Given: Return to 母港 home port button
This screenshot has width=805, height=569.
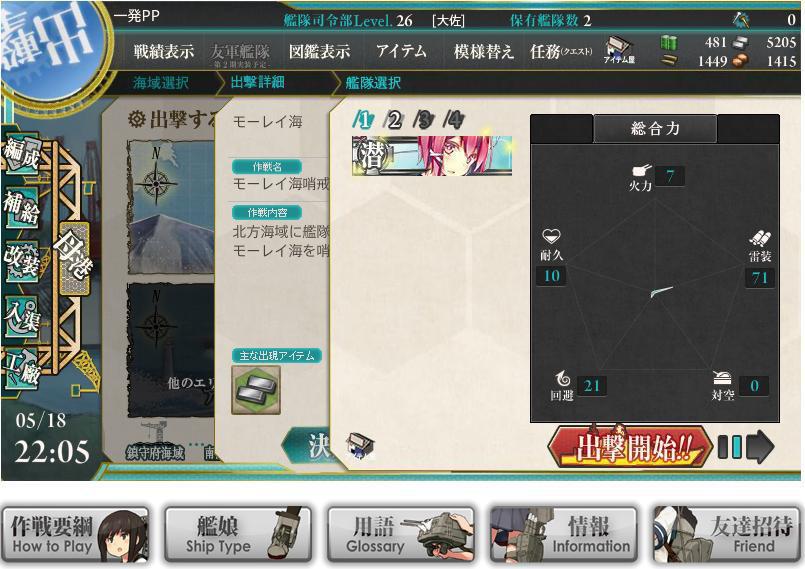Looking at the screenshot, I should [74, 258].
